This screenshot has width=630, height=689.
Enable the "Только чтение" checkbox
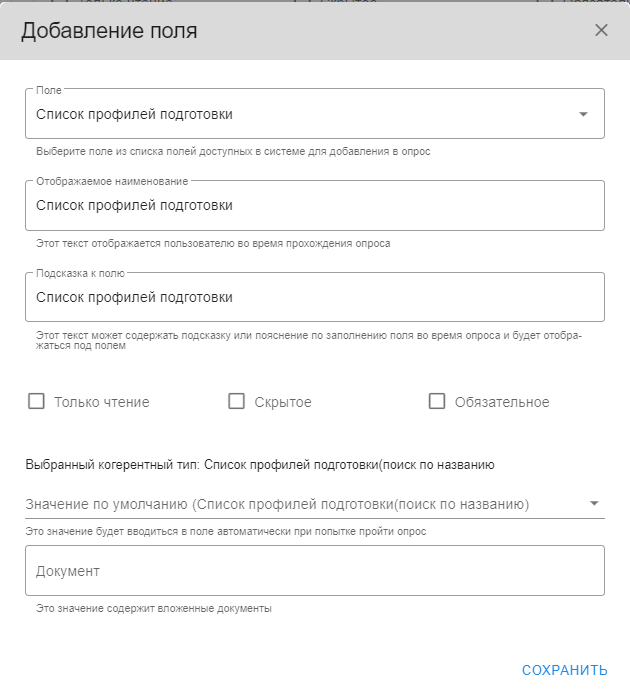click(37, 402)
